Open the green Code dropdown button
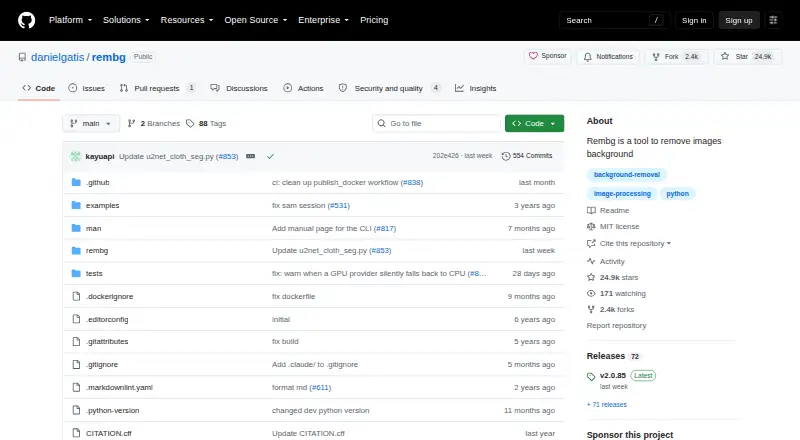This screenshot has height=440, width=800. point(534,124)
